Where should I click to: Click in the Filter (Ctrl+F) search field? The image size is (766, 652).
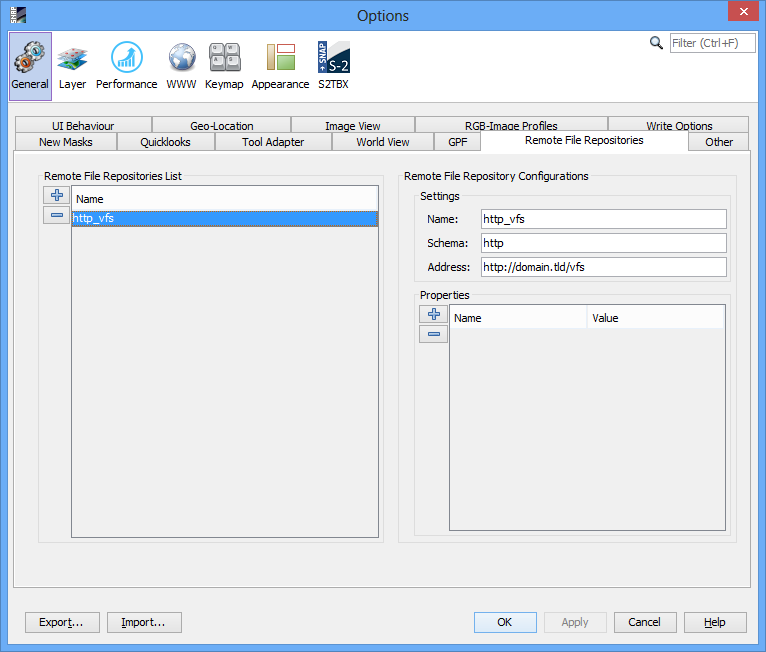(x=712, y=43)
